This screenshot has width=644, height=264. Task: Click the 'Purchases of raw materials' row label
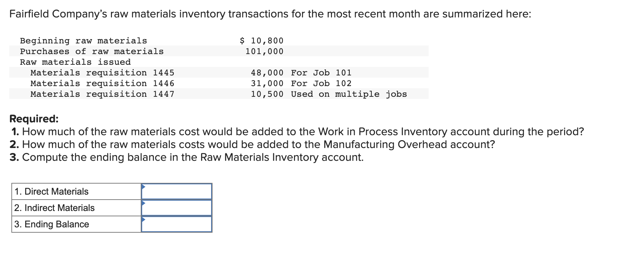[92, 51]
